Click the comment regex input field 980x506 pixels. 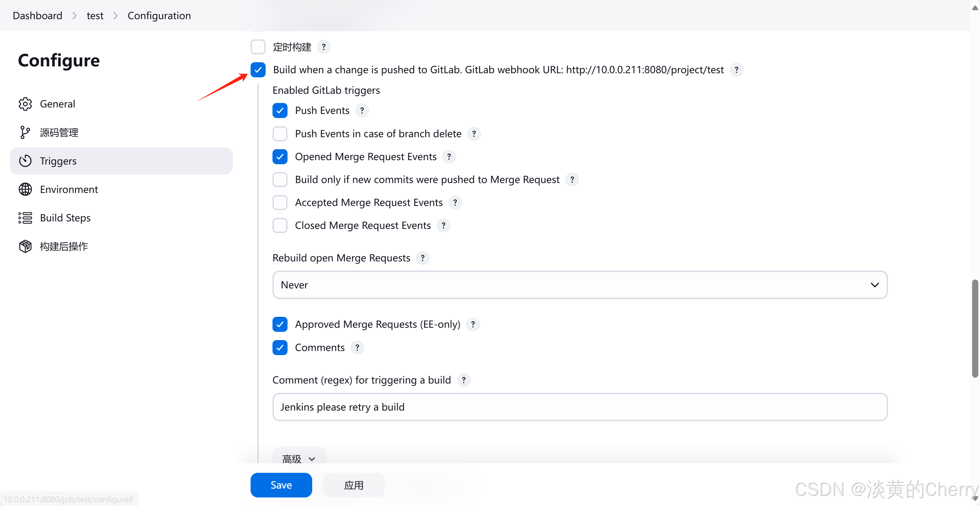tap(580, 407)
